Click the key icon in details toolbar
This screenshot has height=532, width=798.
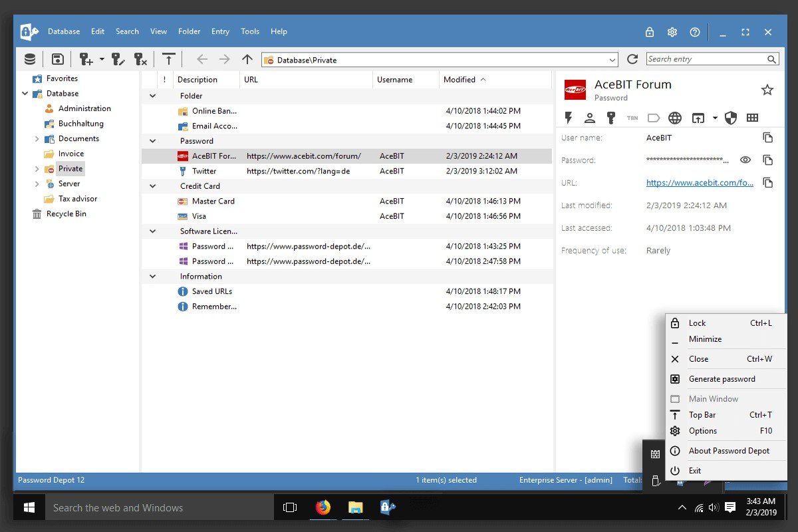(x=611, y=118)
